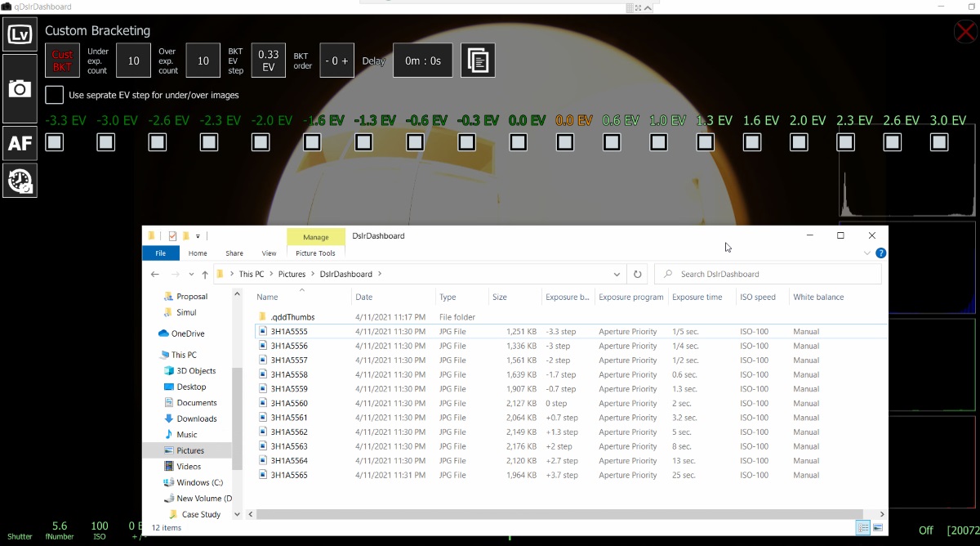Open Videos in navigation pane

pyautogui.click(x=189, y=466)
